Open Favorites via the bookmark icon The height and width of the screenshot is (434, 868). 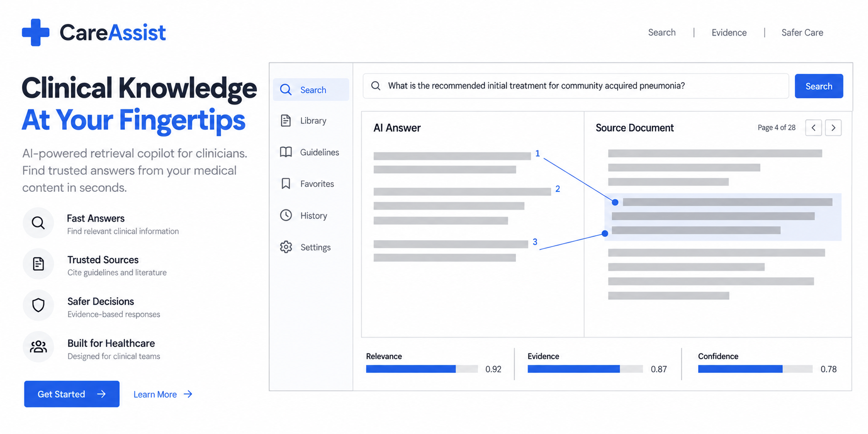tap(286, 183)
